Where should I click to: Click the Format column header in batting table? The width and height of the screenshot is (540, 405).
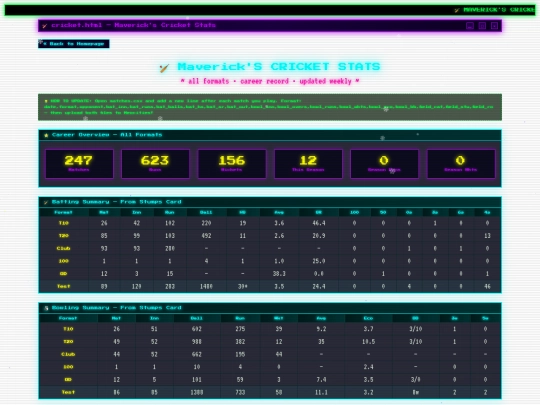(64, 212)
